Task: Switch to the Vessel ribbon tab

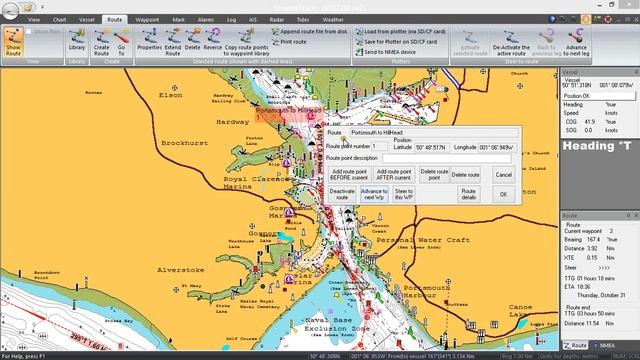Action: pos(87,20)
